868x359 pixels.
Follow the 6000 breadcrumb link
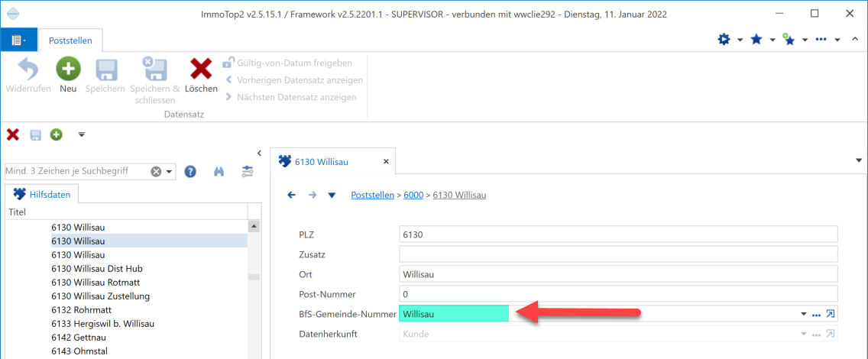pos(413,196)
